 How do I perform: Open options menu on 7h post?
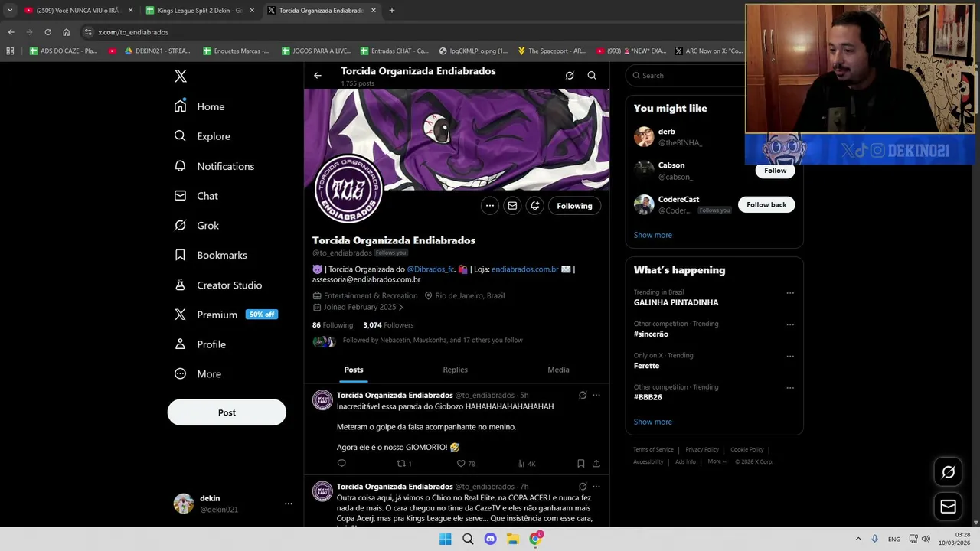point(596,487)
